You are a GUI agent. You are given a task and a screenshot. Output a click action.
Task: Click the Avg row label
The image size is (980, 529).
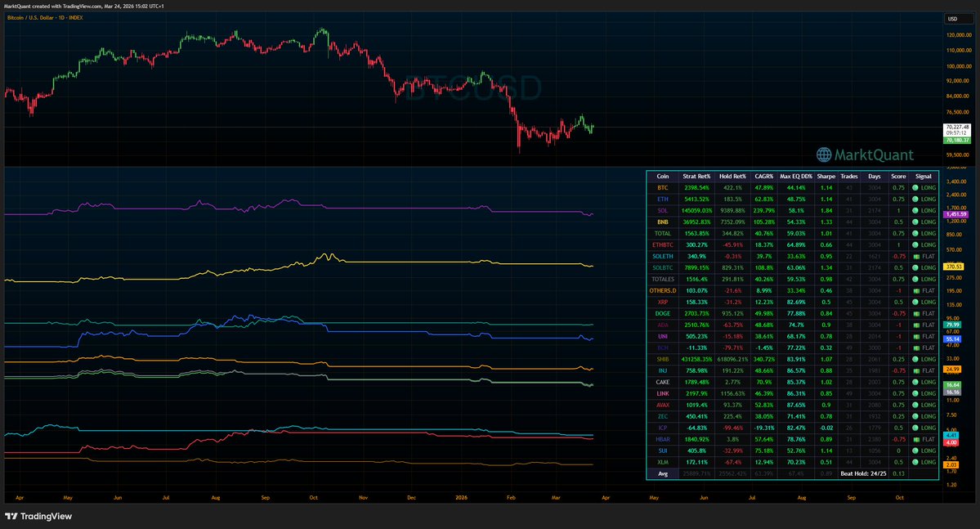(663, 473)
